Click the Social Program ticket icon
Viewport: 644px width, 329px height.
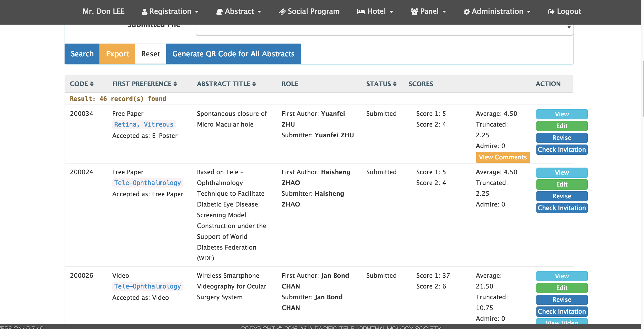(x=282, y=12)
